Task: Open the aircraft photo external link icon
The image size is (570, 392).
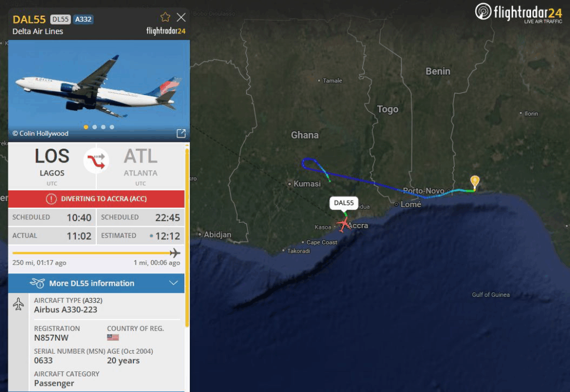Action: coord(181,134)
